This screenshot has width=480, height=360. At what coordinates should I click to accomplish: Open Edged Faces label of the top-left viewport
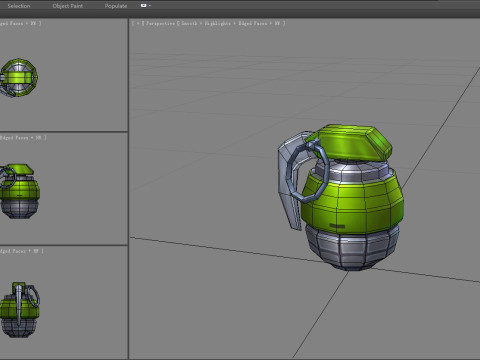(11, 23)
